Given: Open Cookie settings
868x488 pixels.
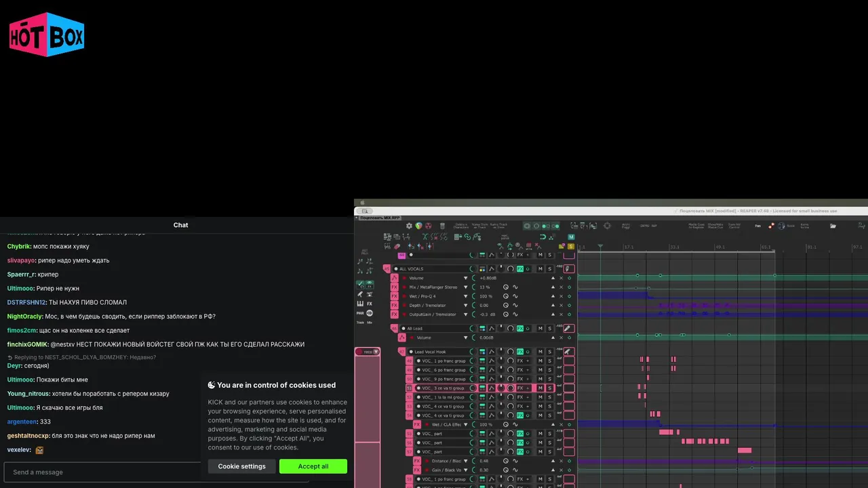Looking at the screenshot, I should (242, 466).
